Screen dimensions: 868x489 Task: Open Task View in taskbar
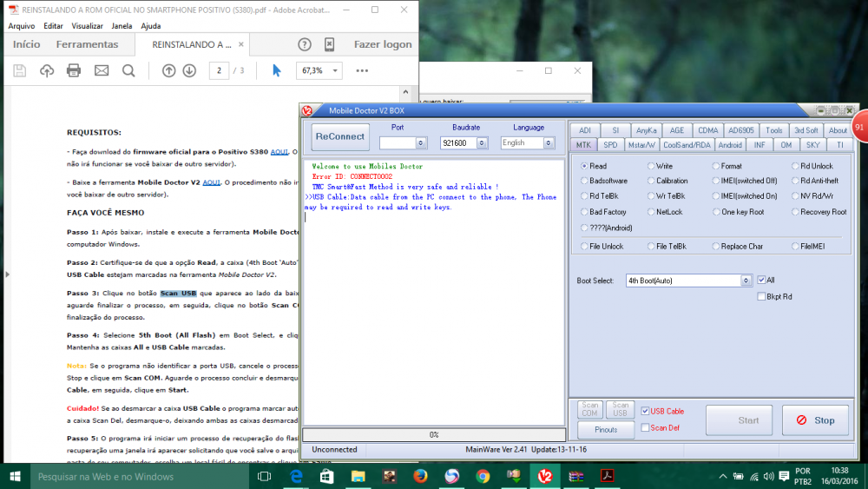pyautogui.click(x=265, y=476)
